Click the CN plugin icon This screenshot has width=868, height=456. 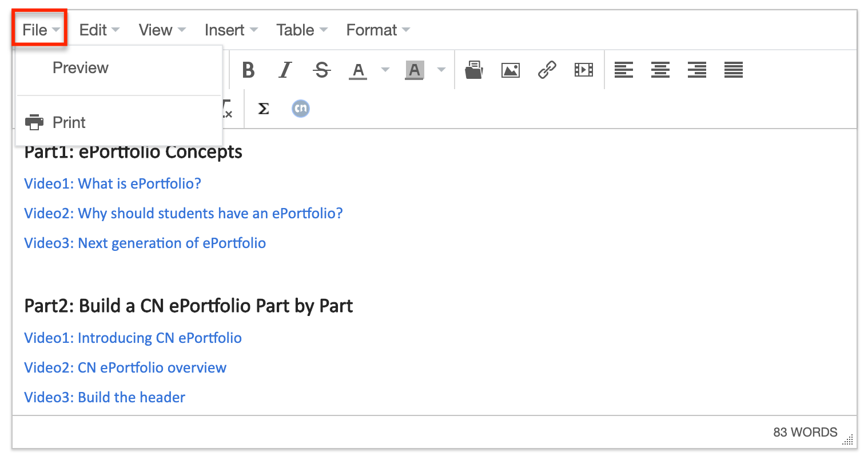(301, 109)
